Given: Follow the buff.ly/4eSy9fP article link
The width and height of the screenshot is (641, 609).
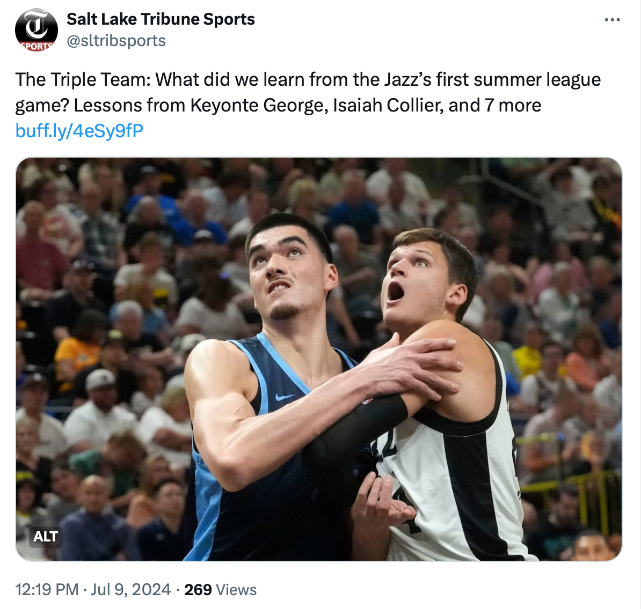Looking at the screenshot, I should pyautogui.click(x=79, y=131).
